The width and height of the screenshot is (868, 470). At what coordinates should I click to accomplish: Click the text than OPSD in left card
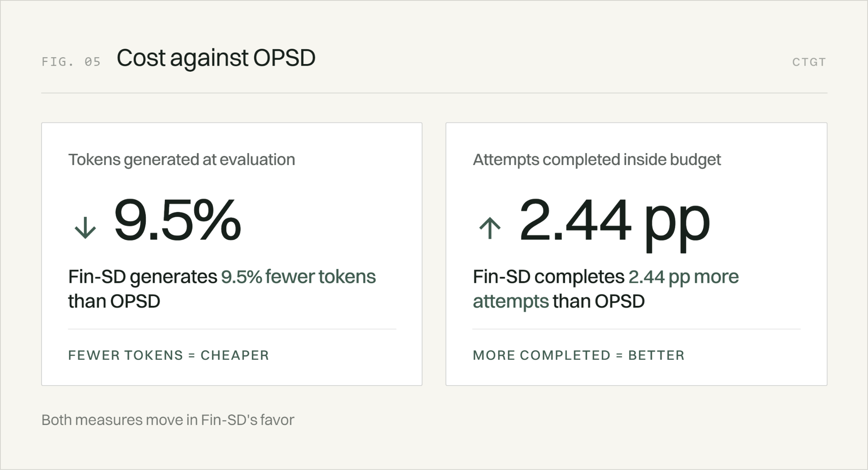[114, 302]
